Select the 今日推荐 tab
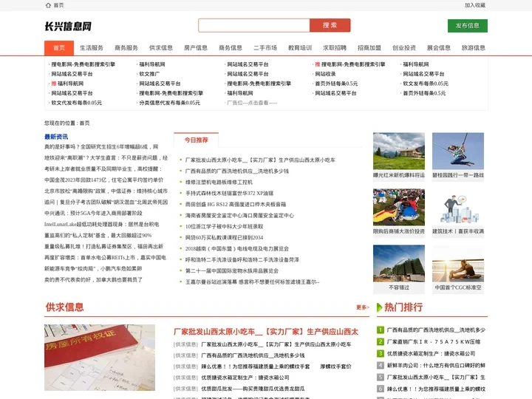The width and height of the screenshot is (532, 399). pos(196,140)
